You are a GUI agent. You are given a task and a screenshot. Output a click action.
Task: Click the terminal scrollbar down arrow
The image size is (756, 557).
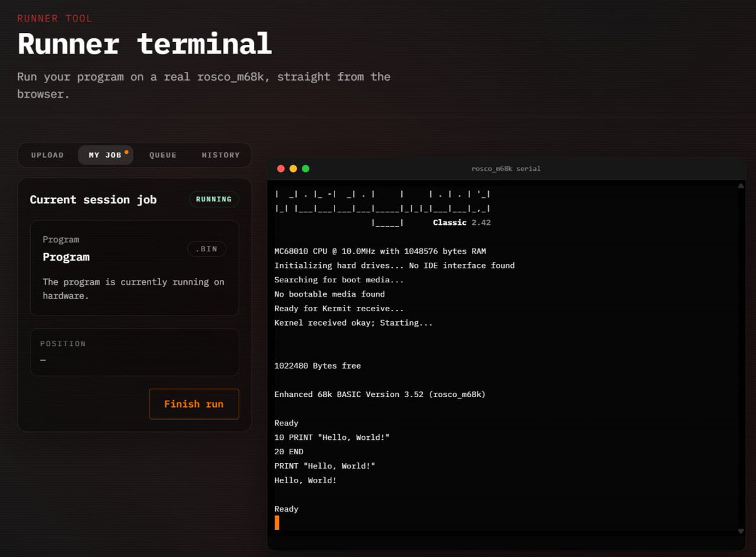741,531
